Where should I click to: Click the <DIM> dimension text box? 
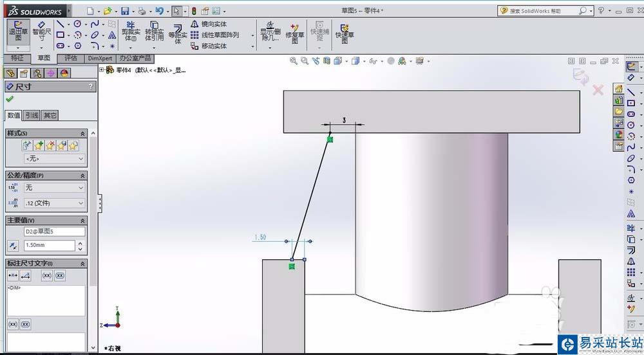46,300
